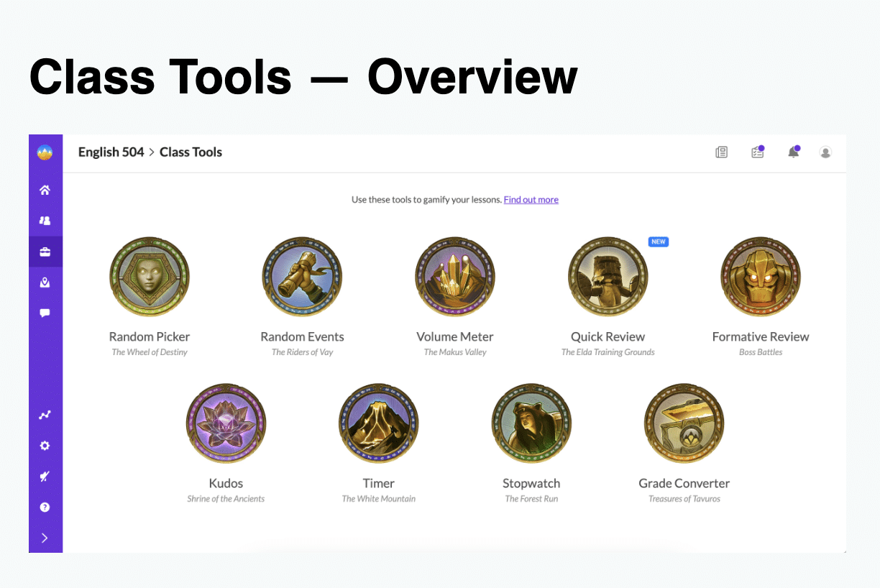Open the messages chat bubble icon
The height and width of the screenshot is (588, 880).
45,312
